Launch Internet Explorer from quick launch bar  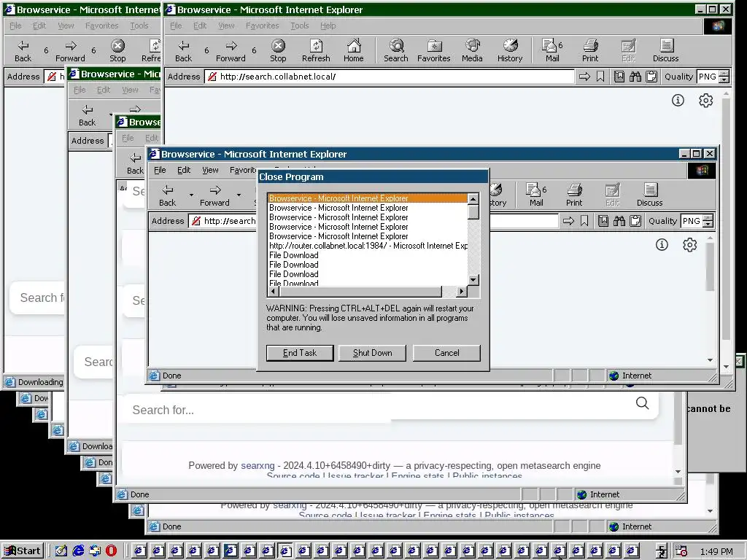click(x=78, y=551)
